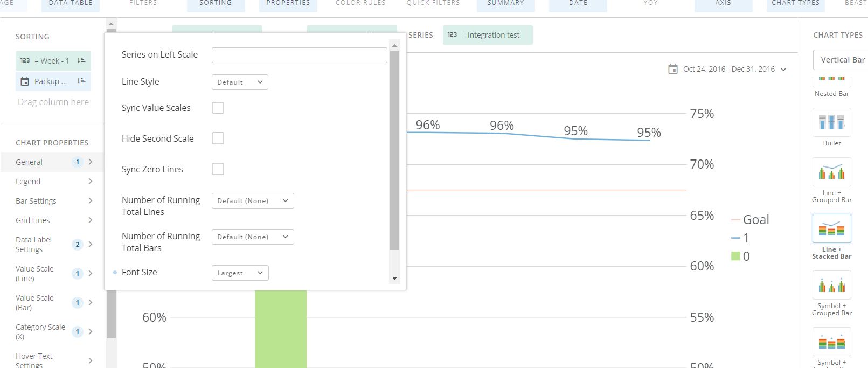Pick Symbol + Grouped Bar chart icon
Screen dimensions: 868x368
pos(831,285)
